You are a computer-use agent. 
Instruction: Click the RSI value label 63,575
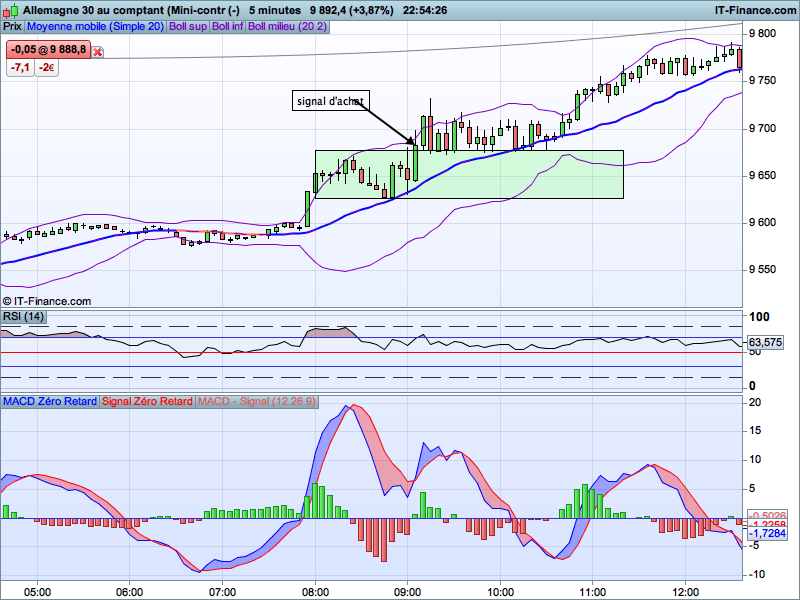[765, 342]
